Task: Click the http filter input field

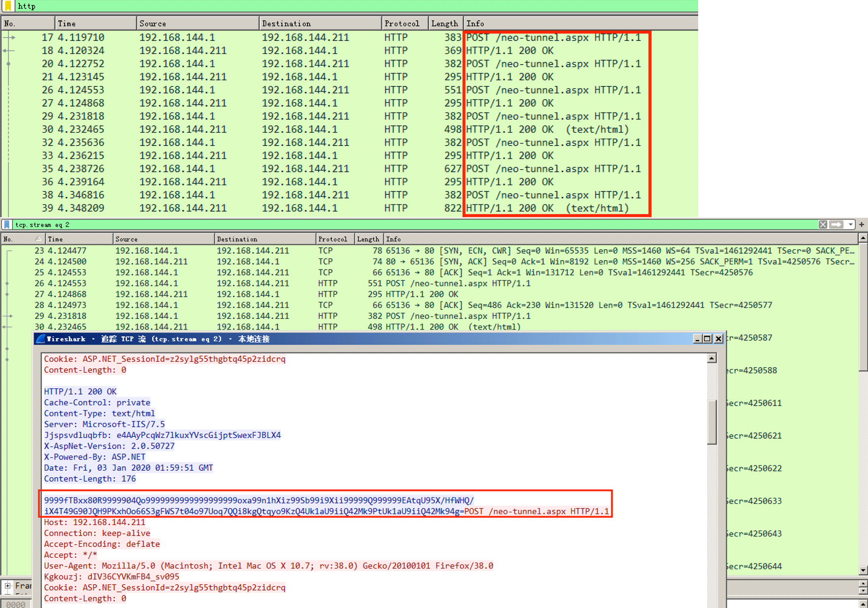Action: [x=355, y=6]
